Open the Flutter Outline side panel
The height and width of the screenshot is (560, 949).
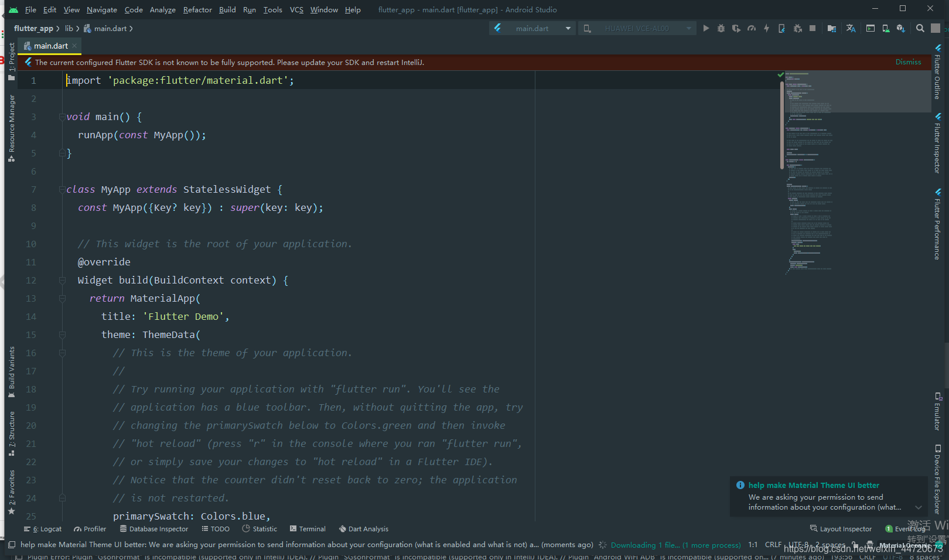click(x=937, y=71)
